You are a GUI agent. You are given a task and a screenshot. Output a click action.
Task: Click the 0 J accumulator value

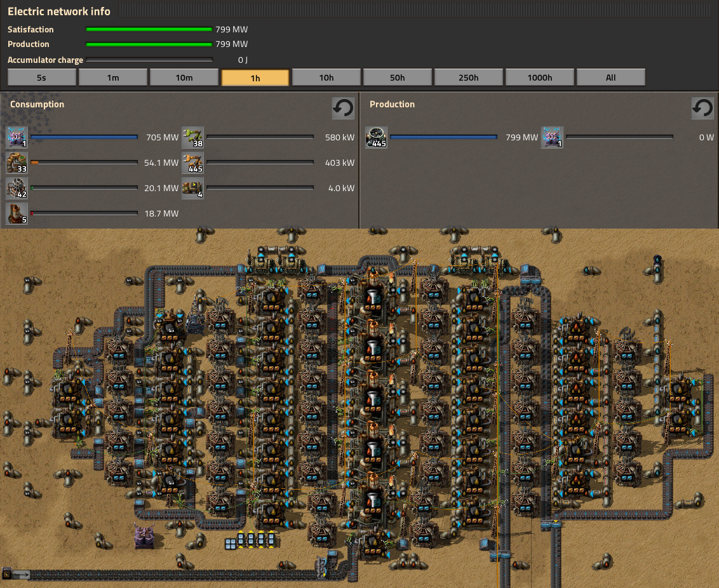point(243,60)
